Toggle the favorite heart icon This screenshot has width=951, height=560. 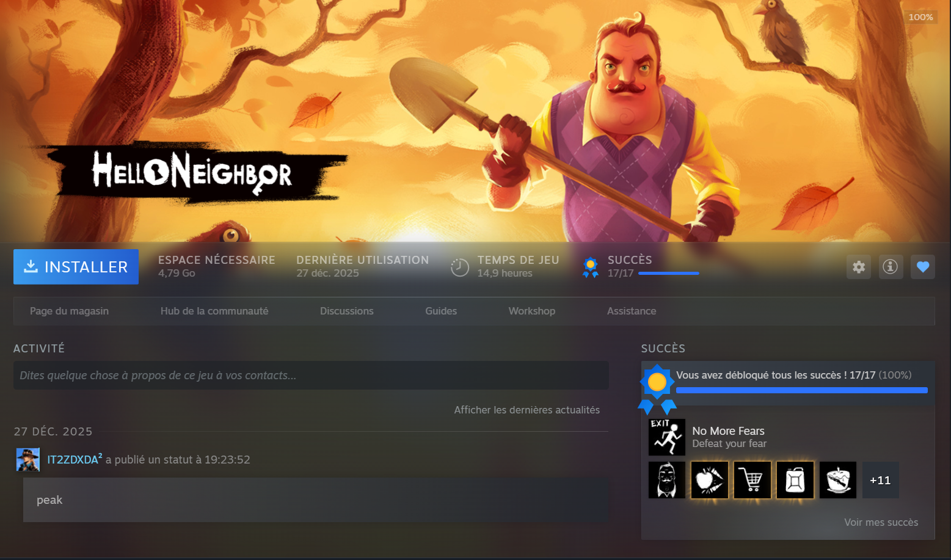click(x=922, y=267)
